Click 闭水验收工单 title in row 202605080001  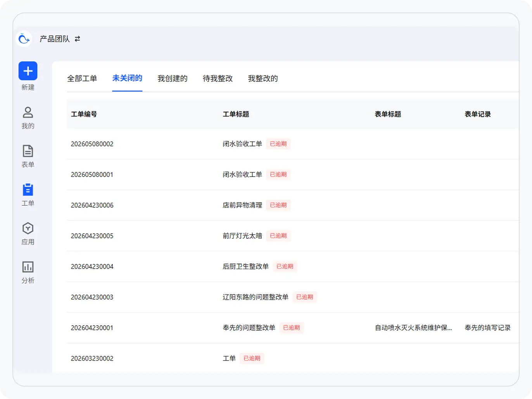click(242, 175)
